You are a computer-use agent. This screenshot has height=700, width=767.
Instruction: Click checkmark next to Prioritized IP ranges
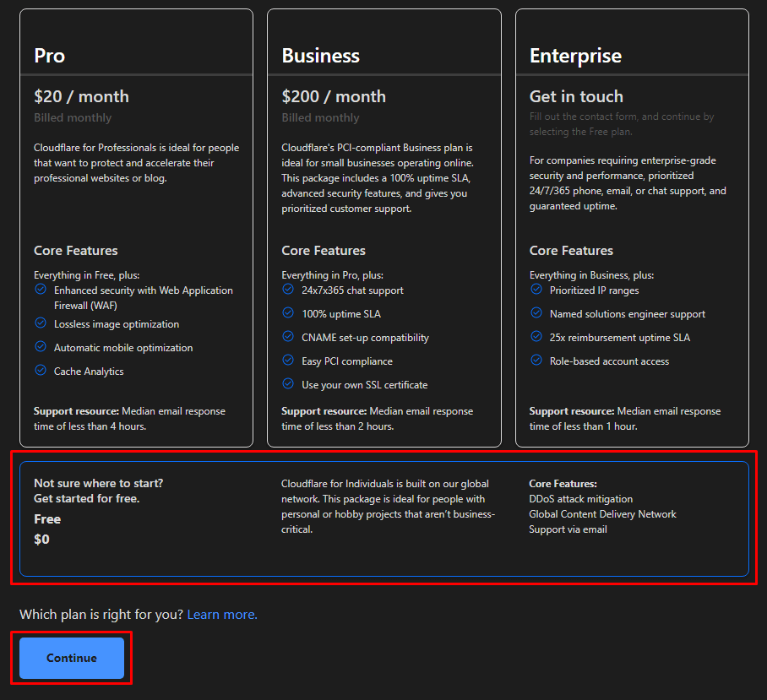[536, 290]
